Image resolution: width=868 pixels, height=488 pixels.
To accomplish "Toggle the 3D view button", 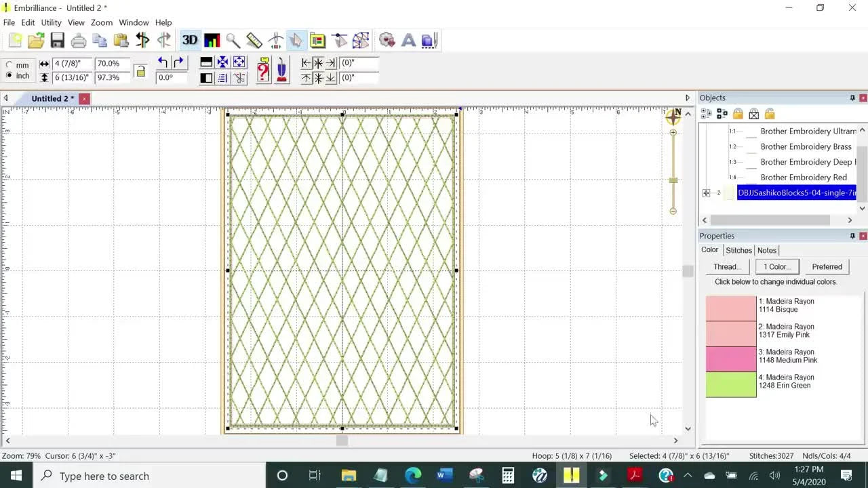I will [190, 41].
